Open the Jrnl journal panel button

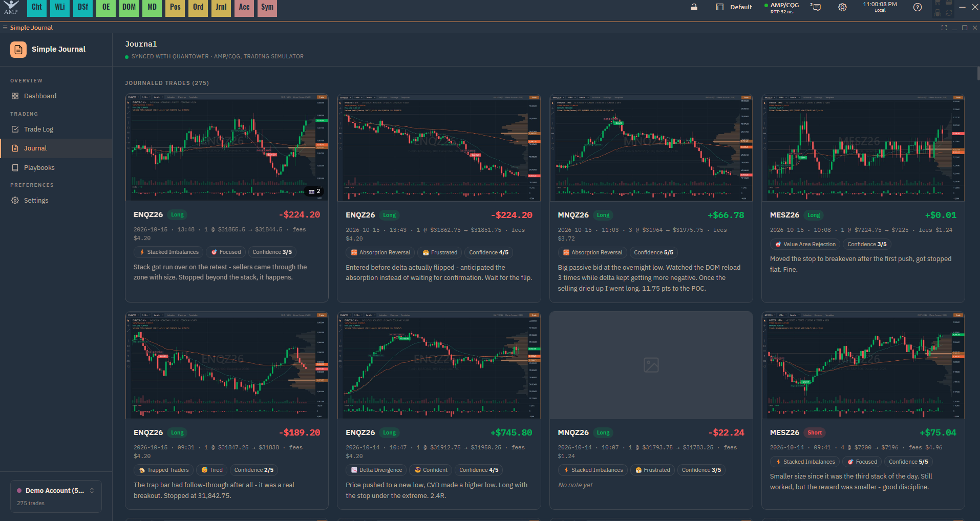point(221,8)
